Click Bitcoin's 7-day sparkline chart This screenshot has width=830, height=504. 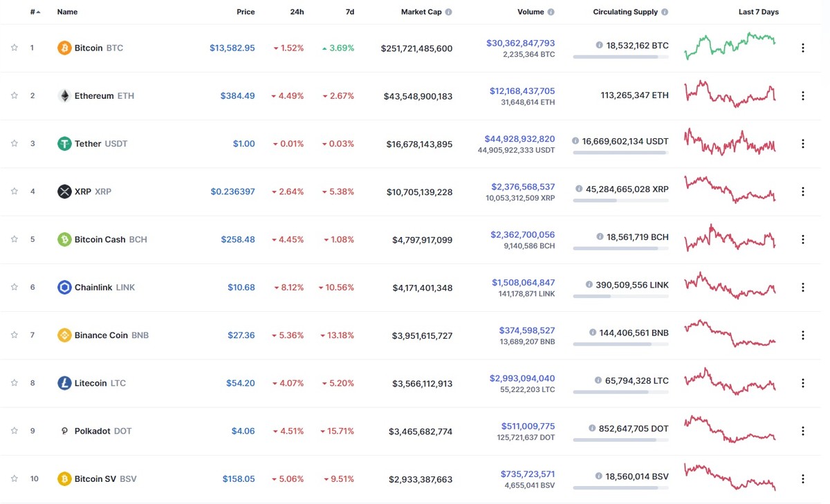730,48
